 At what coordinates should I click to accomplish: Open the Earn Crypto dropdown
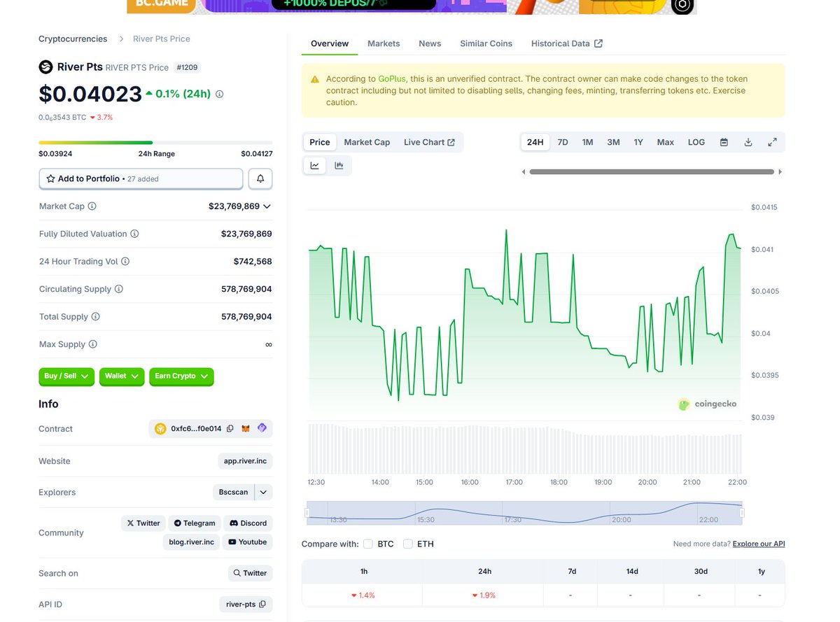point(181,376)
